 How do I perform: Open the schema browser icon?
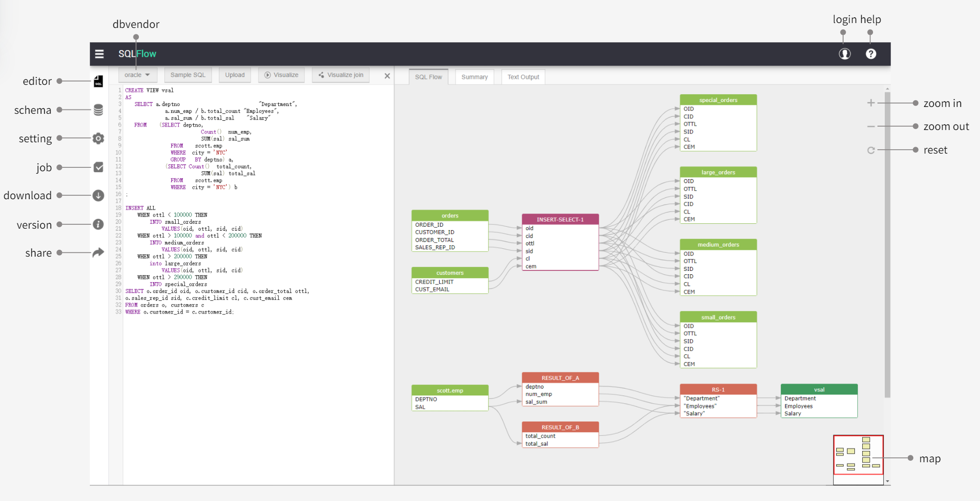point(98,109)
